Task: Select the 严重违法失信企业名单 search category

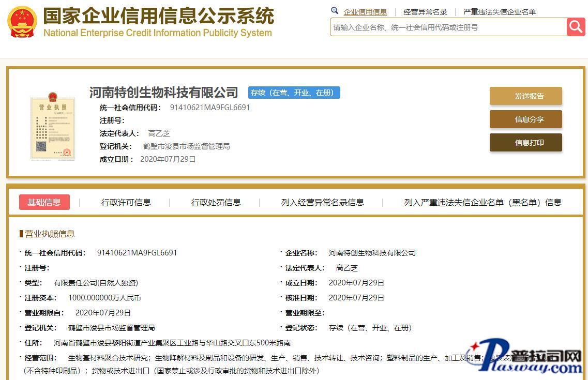Action: coord(500,12)
